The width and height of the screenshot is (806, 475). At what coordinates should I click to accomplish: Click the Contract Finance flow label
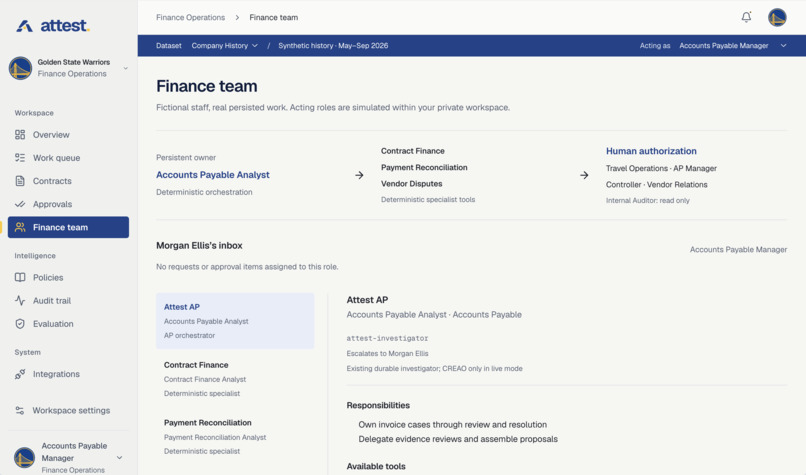pyautogui.click(x=413, y=151)
